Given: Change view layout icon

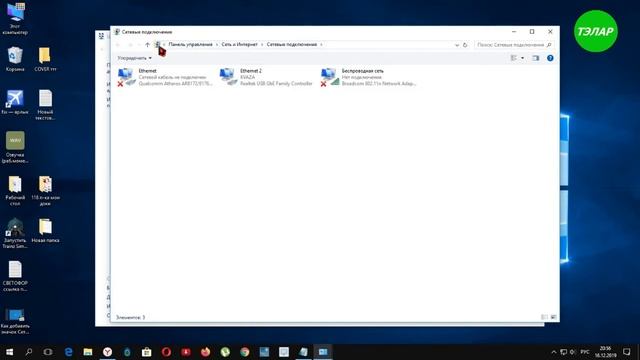Looking at the screenshot, I should [514, 58].
